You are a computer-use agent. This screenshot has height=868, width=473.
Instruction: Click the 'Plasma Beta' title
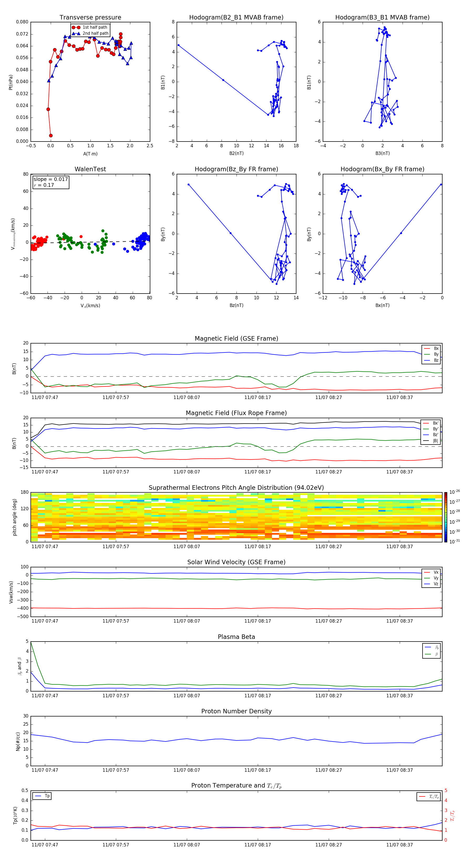[x=236, y=637]
